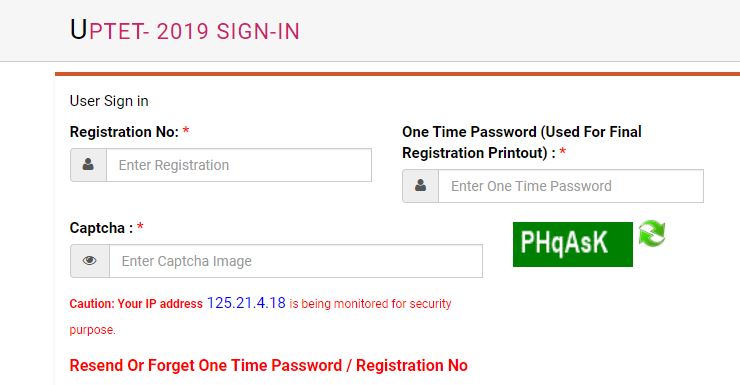
Task: Click the Registration No: label
Action: [124, 132]
